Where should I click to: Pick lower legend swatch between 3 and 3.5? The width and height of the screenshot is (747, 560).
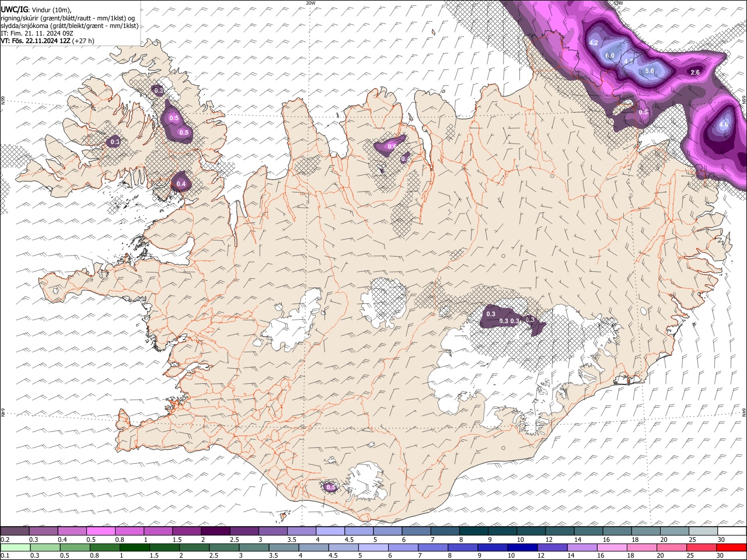pos(254,547)
